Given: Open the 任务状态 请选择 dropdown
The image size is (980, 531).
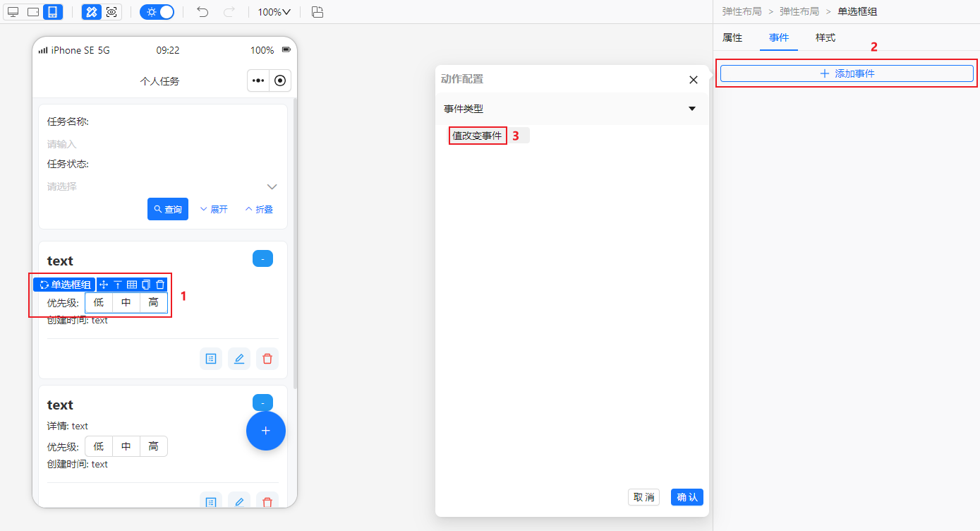Looking at the screenshot, I should tap(162, 186).
